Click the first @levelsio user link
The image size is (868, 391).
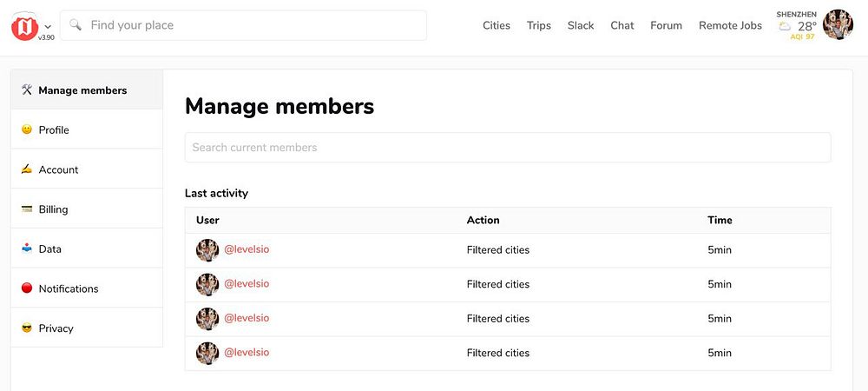click(247, 249)
